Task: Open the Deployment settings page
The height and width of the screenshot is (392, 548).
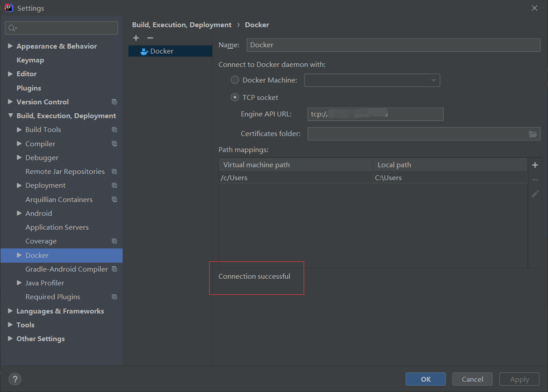Action: click(x=45, y=185)
